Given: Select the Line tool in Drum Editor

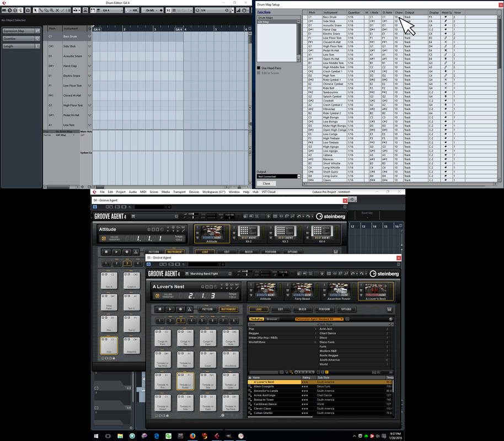Looking at the screenshot, I should coord(63,10).
